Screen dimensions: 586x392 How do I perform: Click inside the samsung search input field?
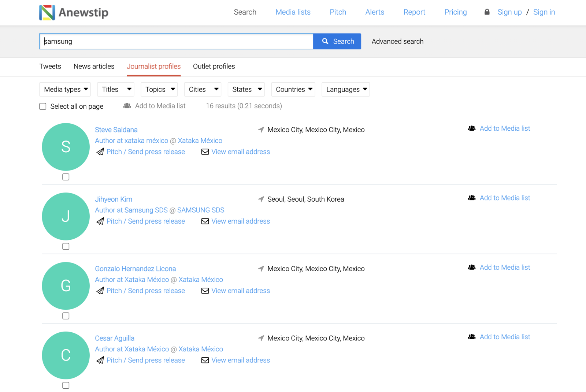(x=176, y=41)
